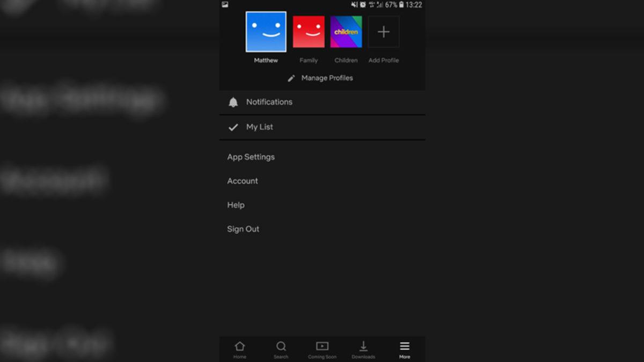Open the Help section
Viewport: 644px width, 362px height.
[x=236, y=205]
